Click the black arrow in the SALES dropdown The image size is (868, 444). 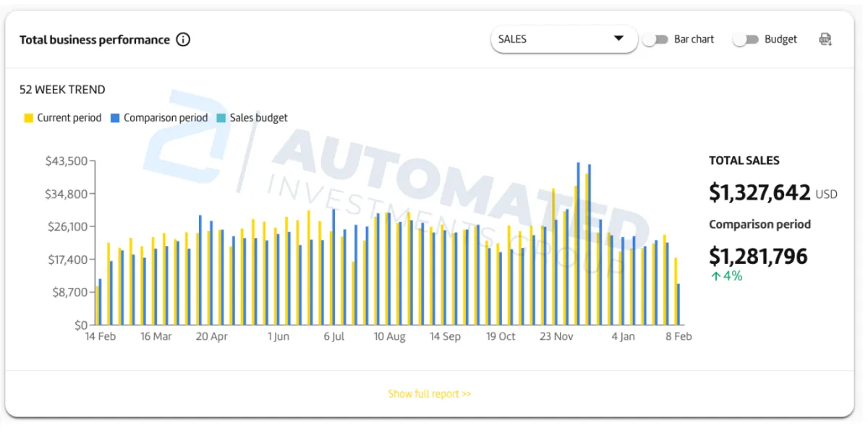(618, 39)
